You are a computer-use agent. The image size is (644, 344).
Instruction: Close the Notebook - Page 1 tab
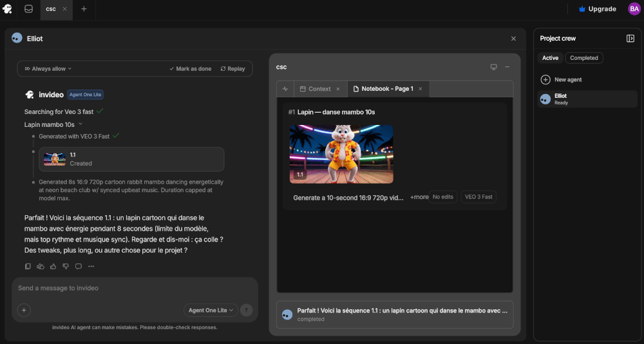[420, 89]
